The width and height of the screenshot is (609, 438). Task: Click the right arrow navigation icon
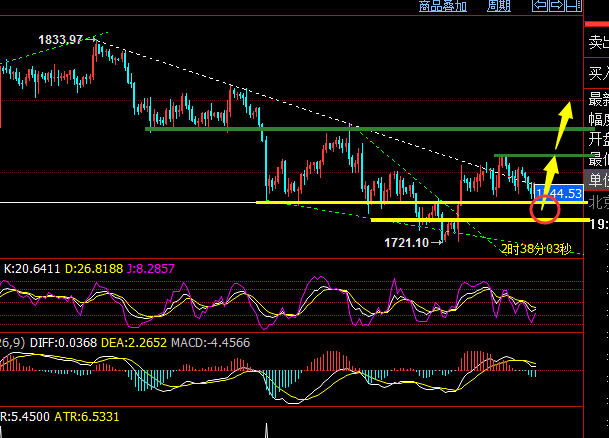point(557,5)
